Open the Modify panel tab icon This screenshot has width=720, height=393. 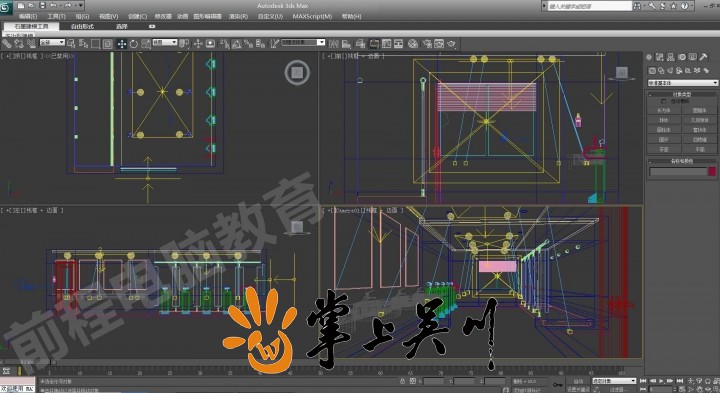[x=660, y=57]
